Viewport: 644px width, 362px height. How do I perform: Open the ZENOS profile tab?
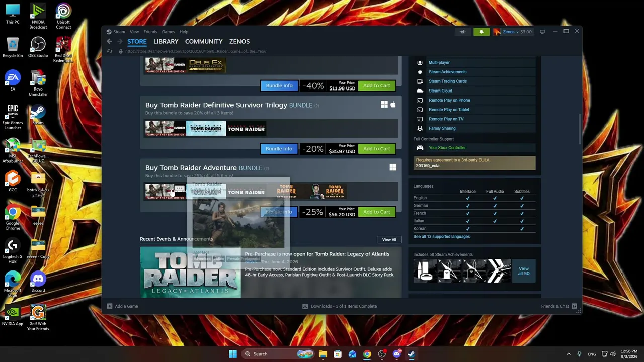239,41
